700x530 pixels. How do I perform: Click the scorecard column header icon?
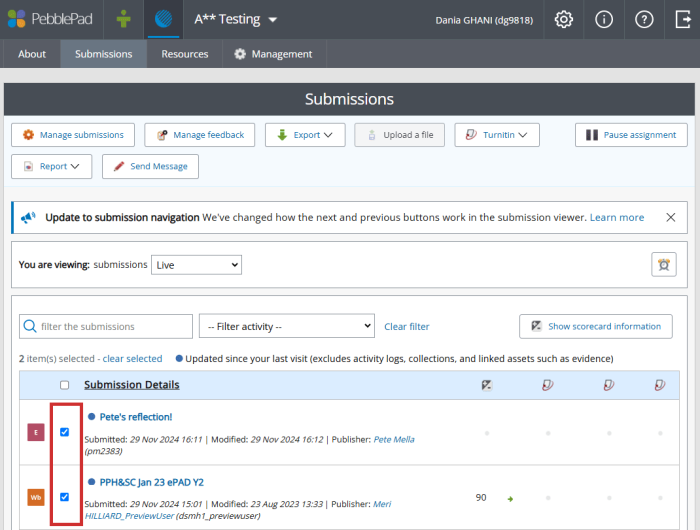click(487, 385)
